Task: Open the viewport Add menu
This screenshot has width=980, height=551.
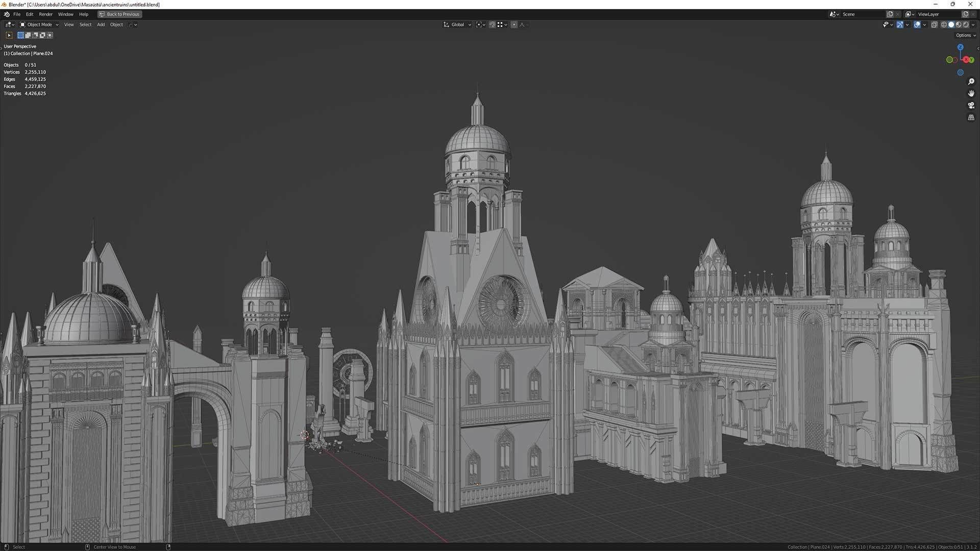Action: [x=101, y=24]
